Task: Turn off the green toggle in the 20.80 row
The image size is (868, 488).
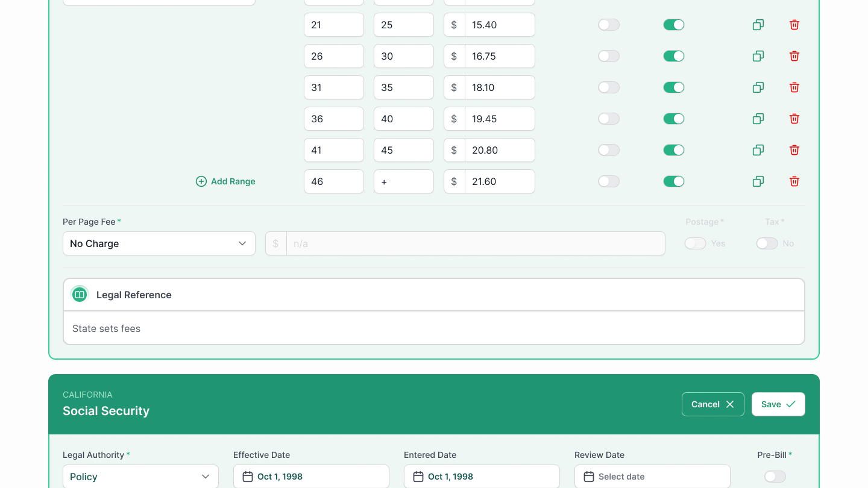Action: click(674, 150)
